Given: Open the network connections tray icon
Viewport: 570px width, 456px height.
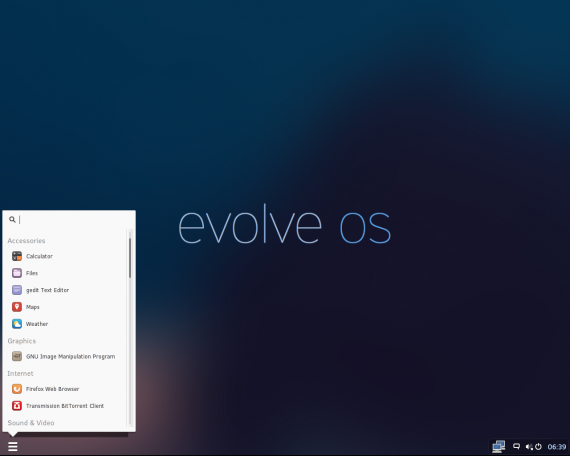Looking at the screenshot, I should (x=498, y=447).
